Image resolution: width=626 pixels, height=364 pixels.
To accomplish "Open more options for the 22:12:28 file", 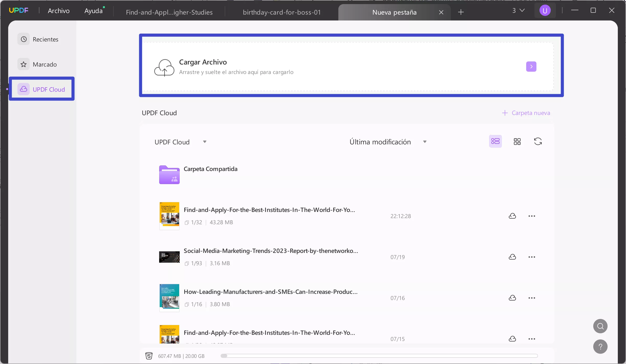I will click(532, 216).
